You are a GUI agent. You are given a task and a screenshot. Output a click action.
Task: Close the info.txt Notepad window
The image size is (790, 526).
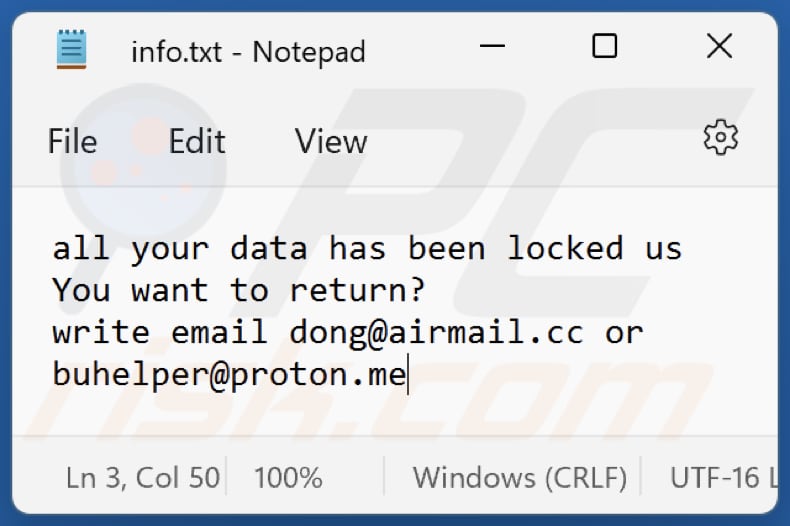tap(719, 46)
